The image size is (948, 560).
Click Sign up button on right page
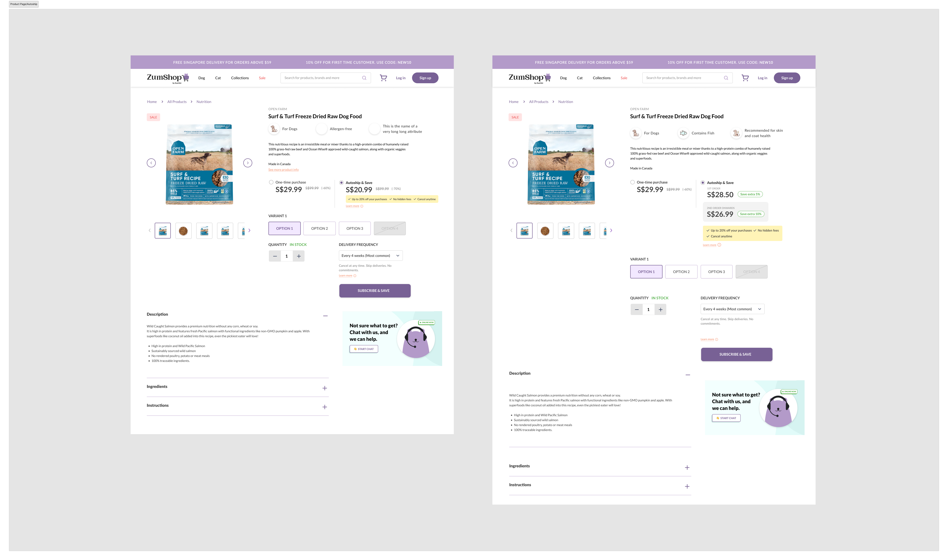787,78
